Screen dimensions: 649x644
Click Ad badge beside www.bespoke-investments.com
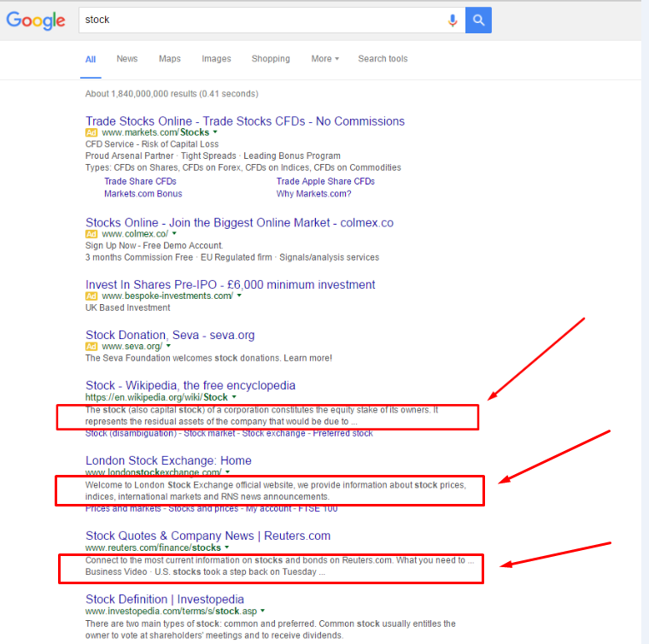pos(91,296)
